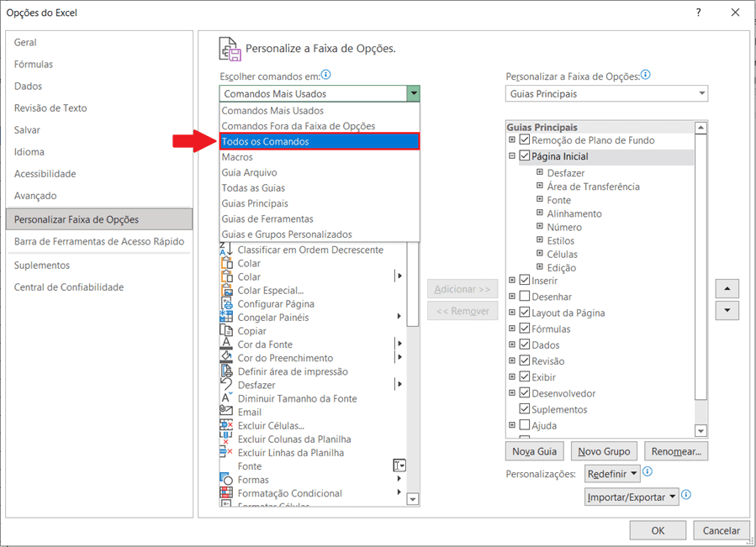Expand the Área de Transferência group
The height and width of the screenshot is (547, 756).
[540, 186]
